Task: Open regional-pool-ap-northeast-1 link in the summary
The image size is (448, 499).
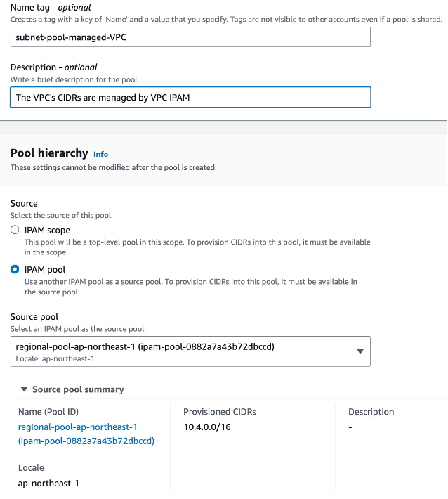Action: [x=78, y=427]
